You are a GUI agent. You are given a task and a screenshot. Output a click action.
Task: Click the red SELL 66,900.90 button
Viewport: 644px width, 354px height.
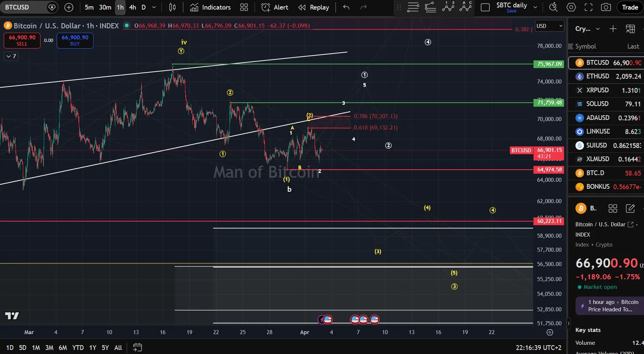[x=22, y=40]
